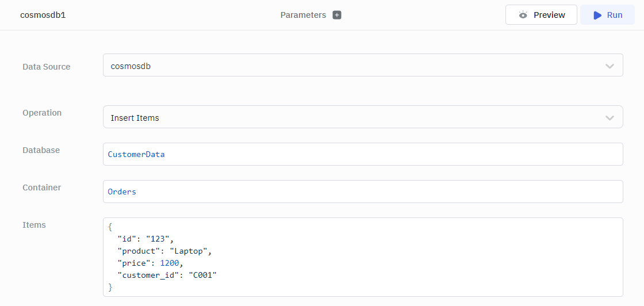This screenshot has width=644, height=306.
Task: Click the Preview button label
Action: 549,15
